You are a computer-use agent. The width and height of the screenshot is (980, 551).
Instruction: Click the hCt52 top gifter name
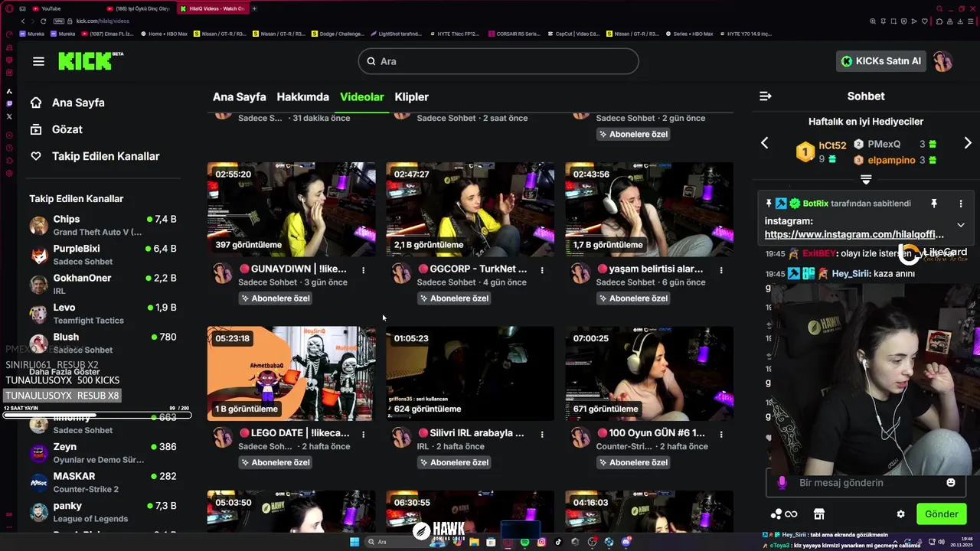pyautogui.click(x=832, y=145)
